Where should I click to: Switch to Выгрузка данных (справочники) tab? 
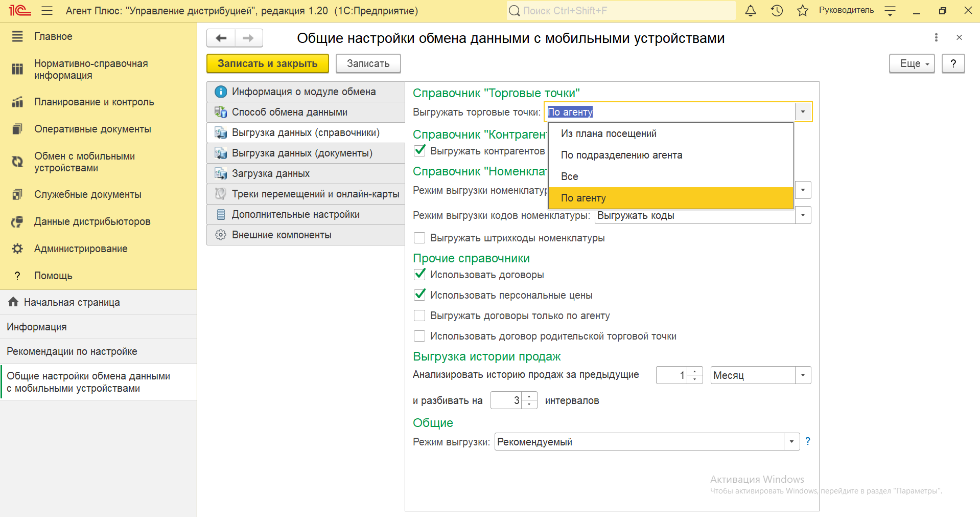pos(306,132)
